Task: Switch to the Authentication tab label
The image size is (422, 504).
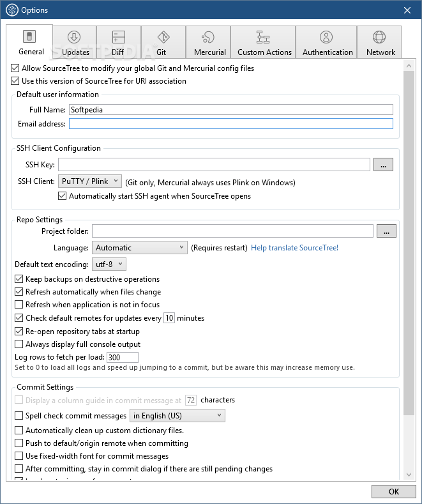Action: 328,52
